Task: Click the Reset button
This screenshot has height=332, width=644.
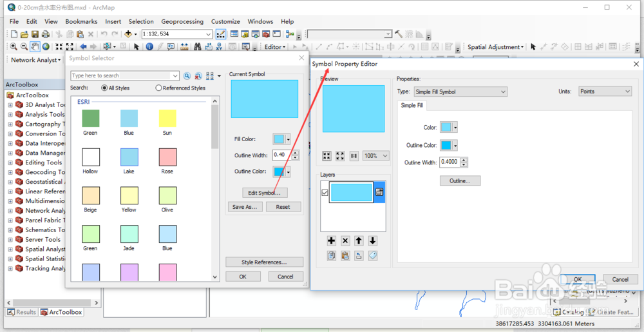Action: [283, 207]
